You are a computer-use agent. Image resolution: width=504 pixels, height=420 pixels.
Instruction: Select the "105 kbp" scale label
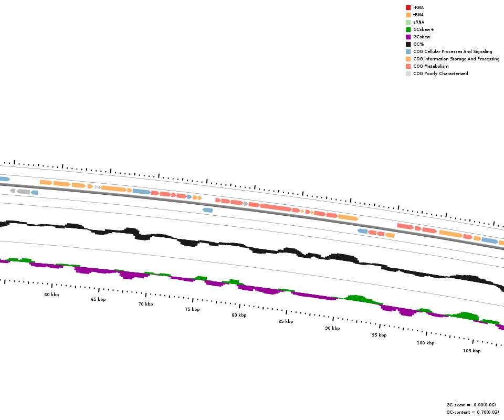[472, 351]
